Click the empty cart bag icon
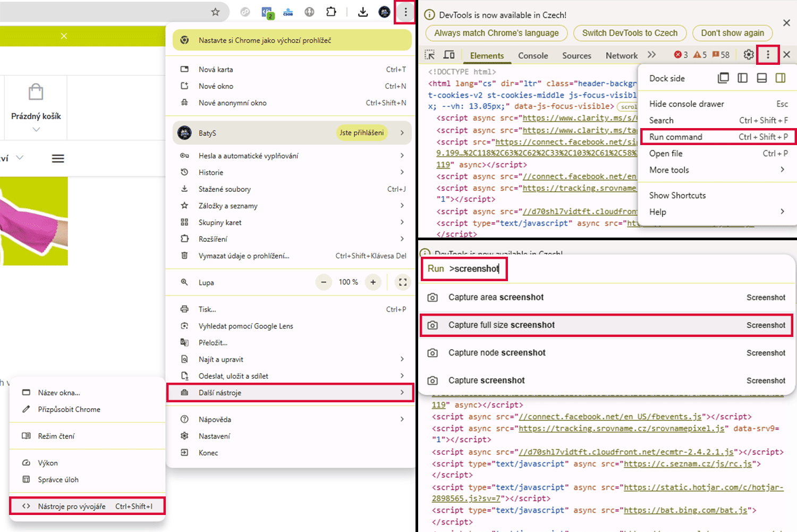797x532 pixels. (36, 92)
